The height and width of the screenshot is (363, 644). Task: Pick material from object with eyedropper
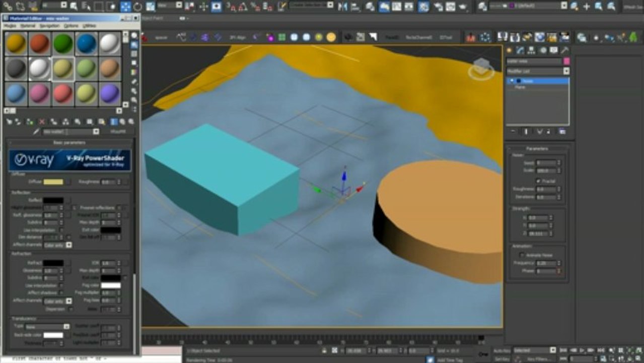coord(36,132)
